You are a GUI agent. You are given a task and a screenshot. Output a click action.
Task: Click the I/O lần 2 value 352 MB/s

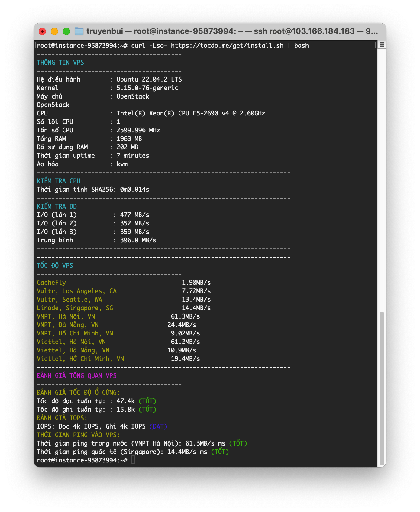135,223
